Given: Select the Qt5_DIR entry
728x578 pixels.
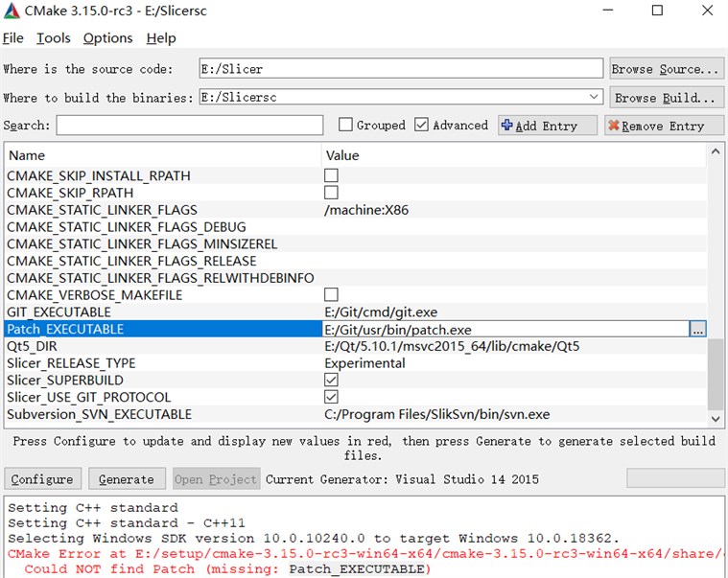Looking at the screenshot, I should click(32, 346).
